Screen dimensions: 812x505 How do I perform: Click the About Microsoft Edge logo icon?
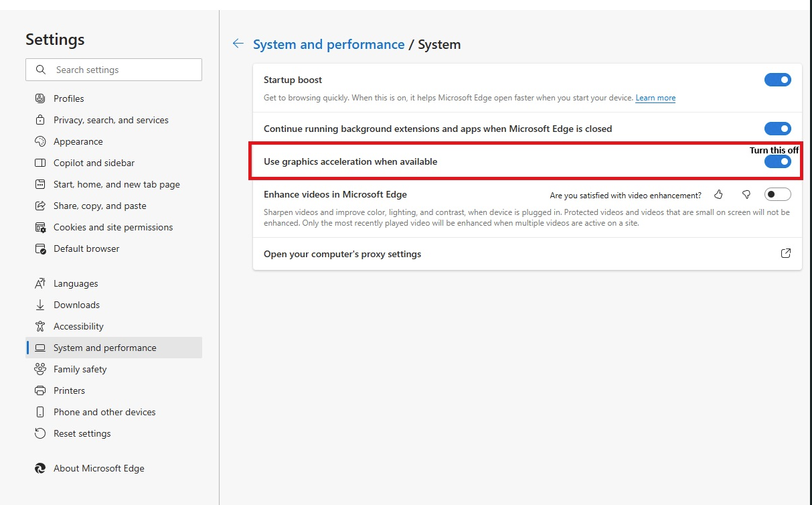click(40, 468)
